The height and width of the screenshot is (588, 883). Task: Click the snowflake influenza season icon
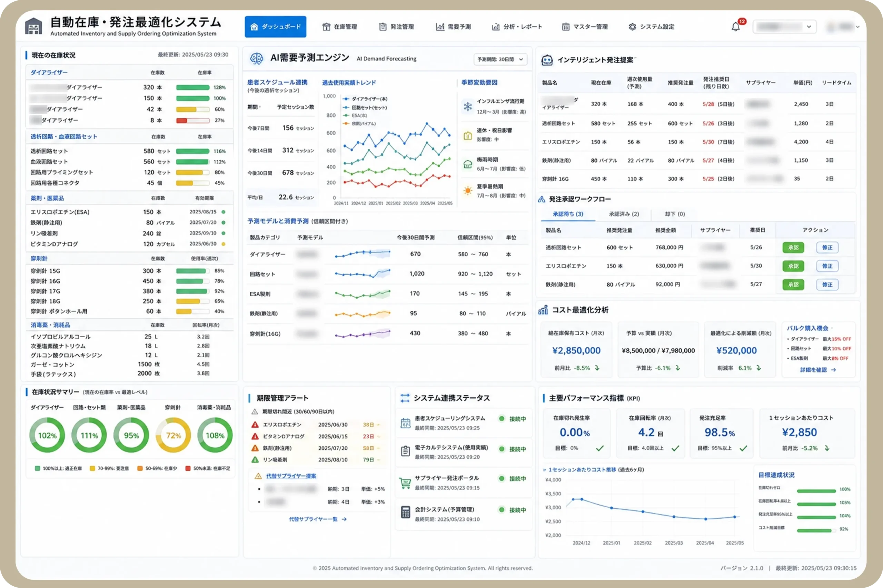468,107
